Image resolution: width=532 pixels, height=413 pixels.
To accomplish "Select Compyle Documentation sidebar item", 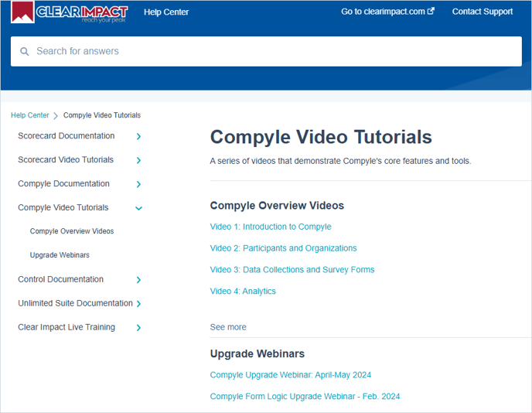I will coord(63,183).
